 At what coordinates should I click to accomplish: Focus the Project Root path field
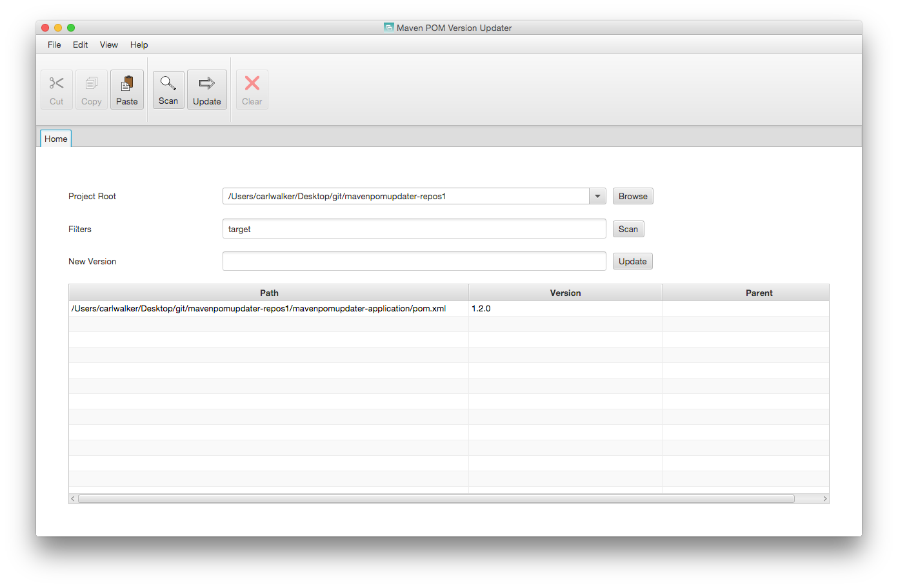(406, 196)
